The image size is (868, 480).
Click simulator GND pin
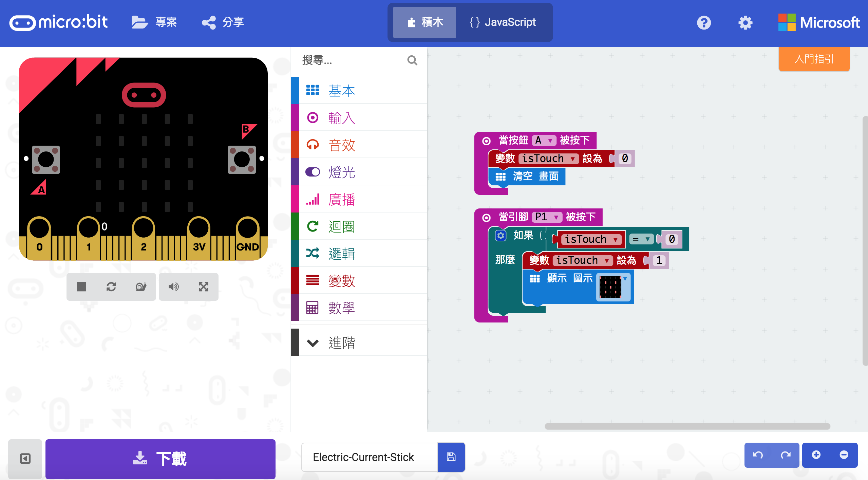[248, 238]
